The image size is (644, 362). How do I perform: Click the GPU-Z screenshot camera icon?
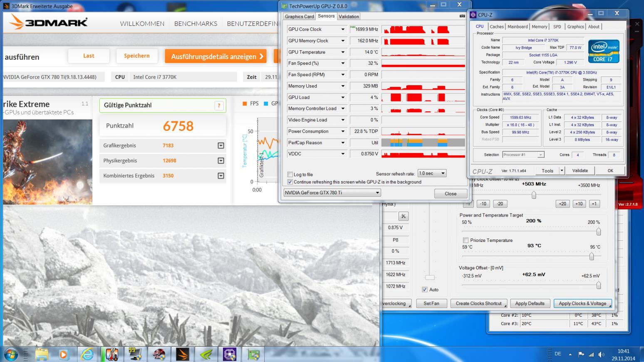click(x=462, y=16)
